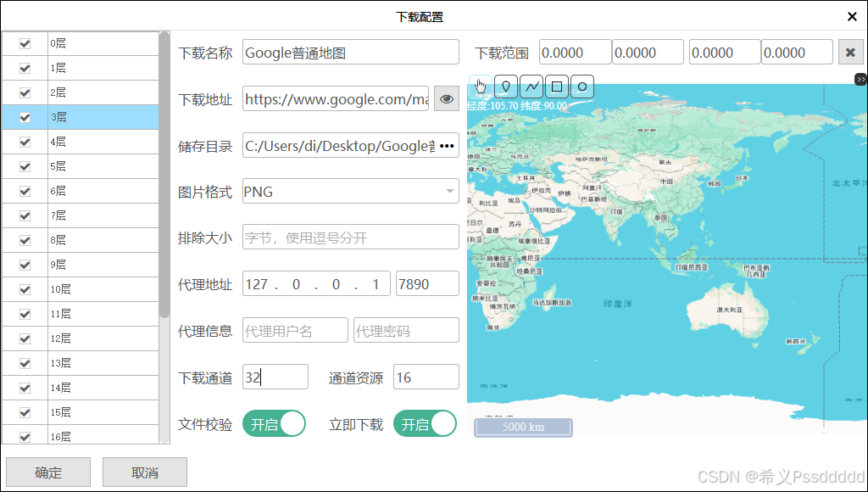Click into the 下载地址 URL field
This screenshot has height=492, width=868.
pyautogui.click(x=336, y=98)
